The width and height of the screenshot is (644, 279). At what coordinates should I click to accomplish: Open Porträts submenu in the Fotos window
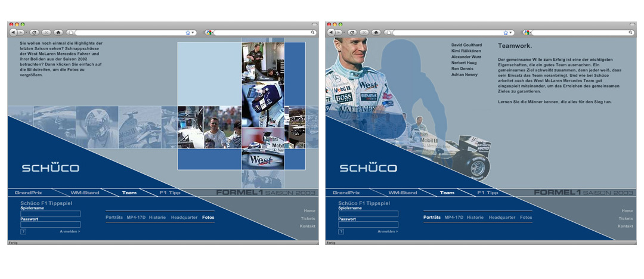114,218
